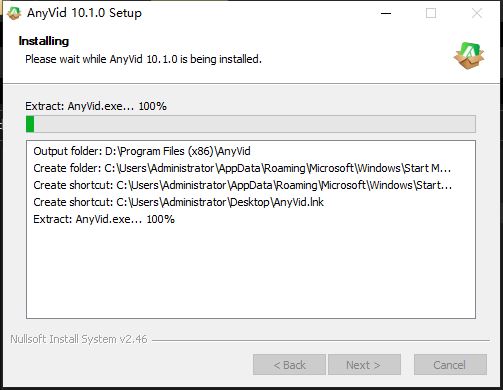Select the Create folder log entry
This screenshot has height=390, width=503.
[242, 168]
